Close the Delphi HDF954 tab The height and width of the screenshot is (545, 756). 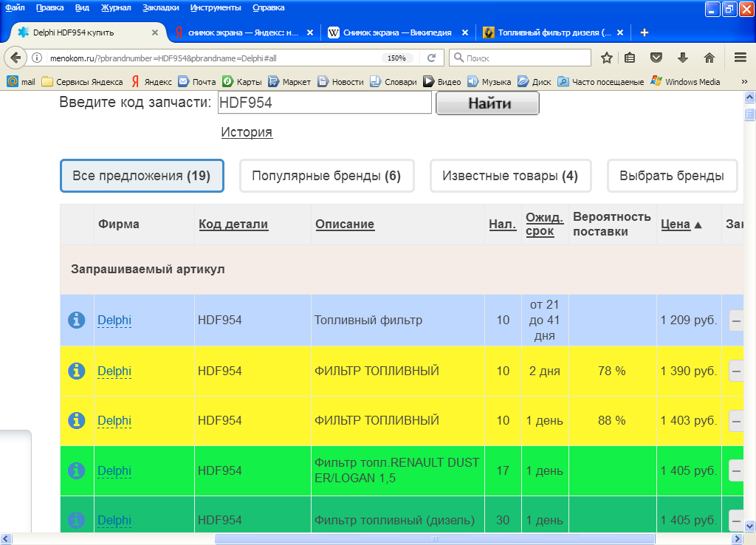click(155, 32)
